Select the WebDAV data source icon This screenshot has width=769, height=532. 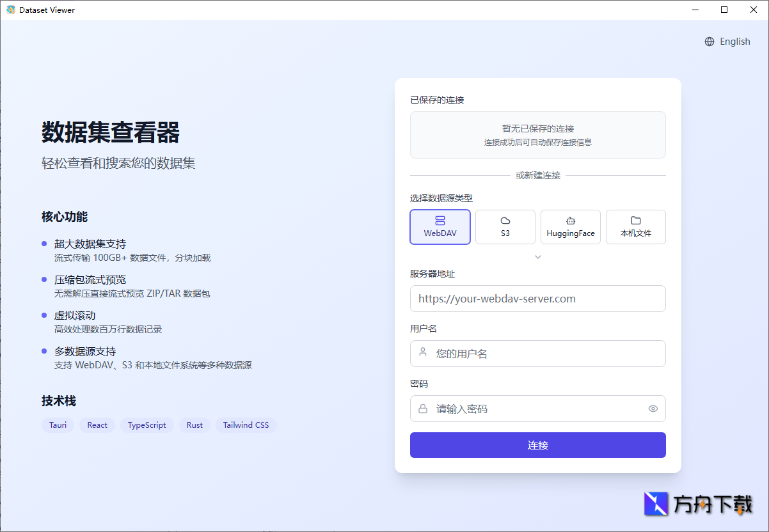(x=440, y=219)
